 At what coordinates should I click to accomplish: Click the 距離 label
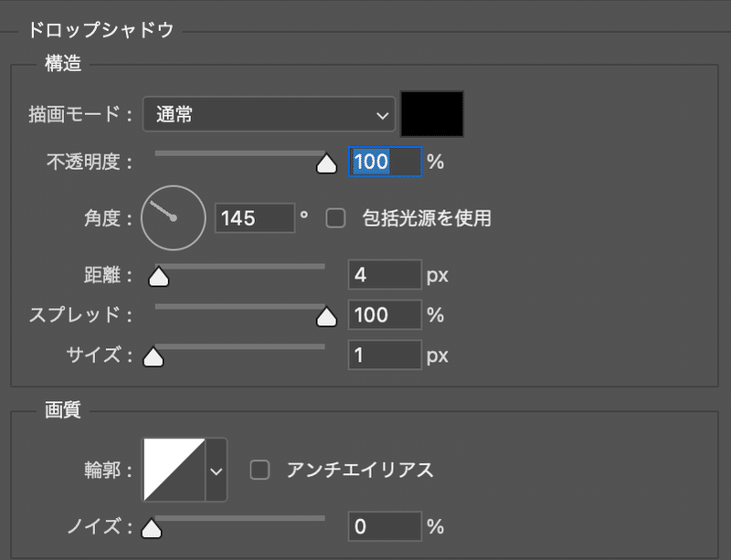point(108,275)
